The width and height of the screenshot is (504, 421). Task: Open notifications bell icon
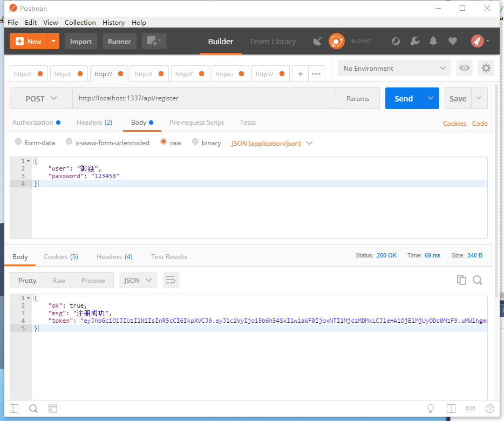(x=433, y=41)
